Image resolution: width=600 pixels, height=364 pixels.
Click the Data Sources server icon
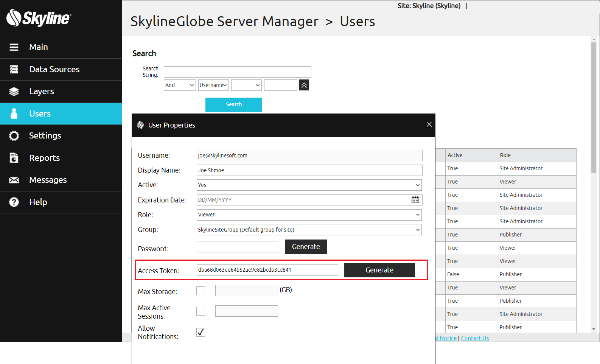pos(14,69)
